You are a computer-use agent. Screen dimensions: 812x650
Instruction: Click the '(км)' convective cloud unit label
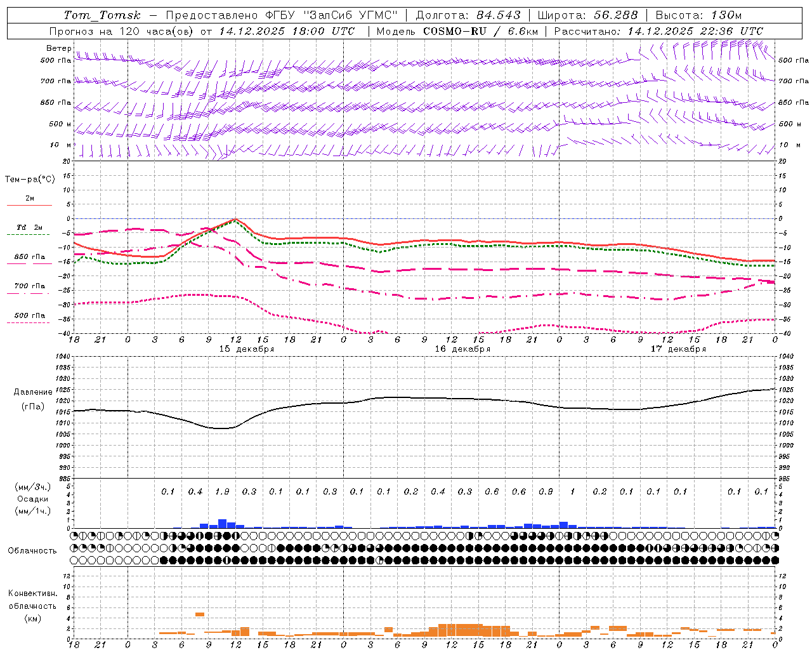(x=32, y=618)
